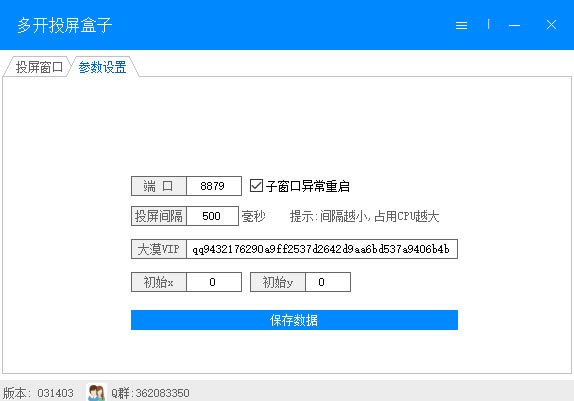Click the thin vertical bar icon in title bar
This screenshot has height=401, width=574.
489,24
